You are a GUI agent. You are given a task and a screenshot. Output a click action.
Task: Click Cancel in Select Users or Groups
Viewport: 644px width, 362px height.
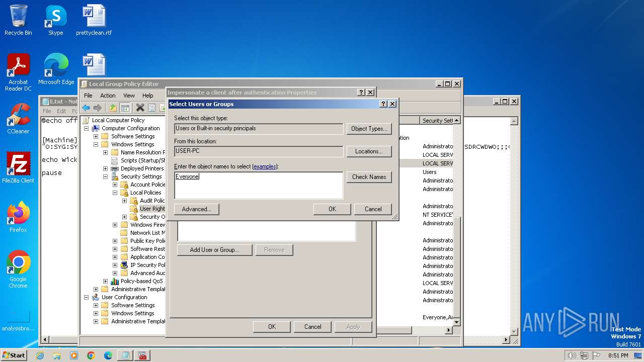click(373, 209)
